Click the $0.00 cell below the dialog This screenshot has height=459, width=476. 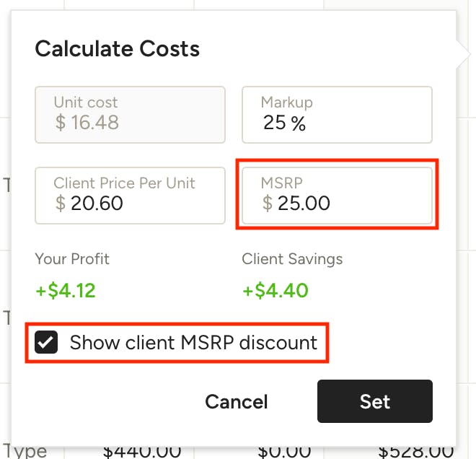(x=284, y=452)
